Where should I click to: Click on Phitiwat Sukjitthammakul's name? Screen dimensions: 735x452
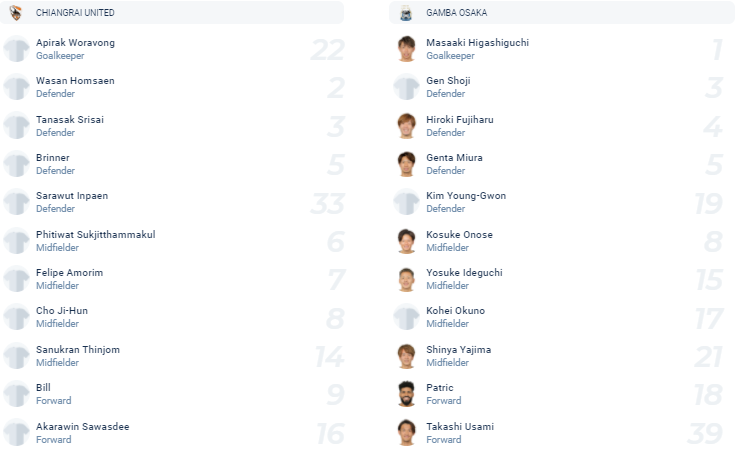click(x=95, y=235)
